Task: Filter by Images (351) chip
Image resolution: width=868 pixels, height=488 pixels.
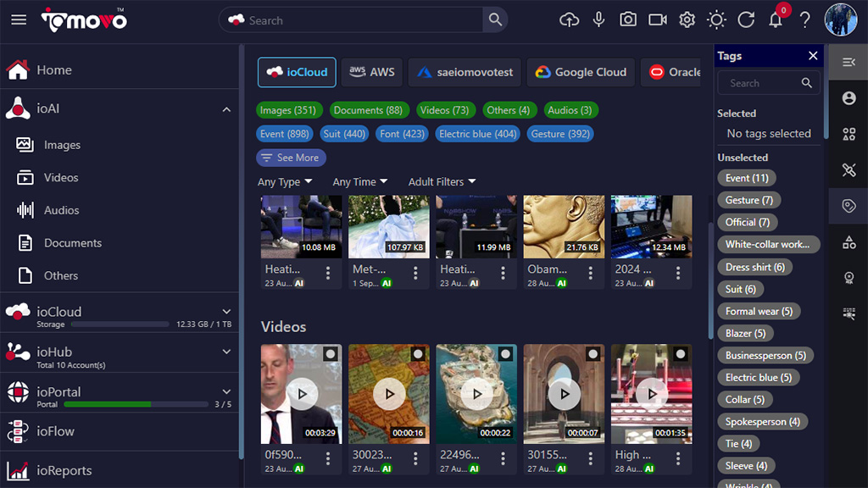Action: tap(288, 110)
